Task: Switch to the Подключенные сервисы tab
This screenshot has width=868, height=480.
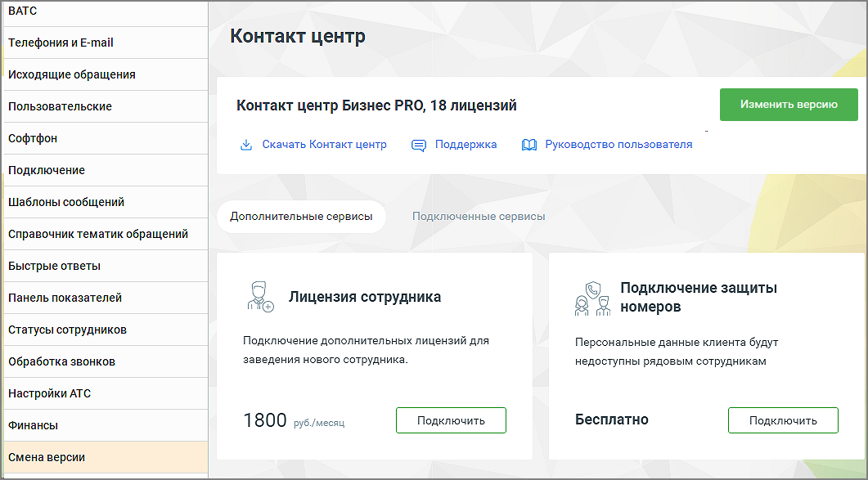Action: point(479,217)
